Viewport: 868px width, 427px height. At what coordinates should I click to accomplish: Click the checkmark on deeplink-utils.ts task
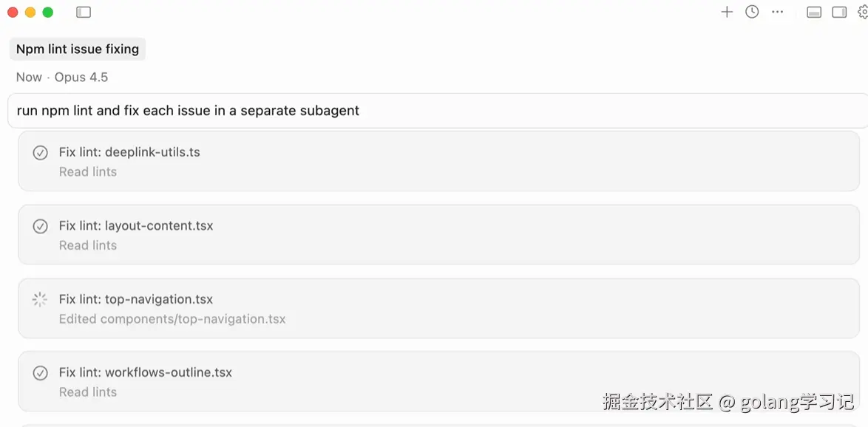(39, 152)
